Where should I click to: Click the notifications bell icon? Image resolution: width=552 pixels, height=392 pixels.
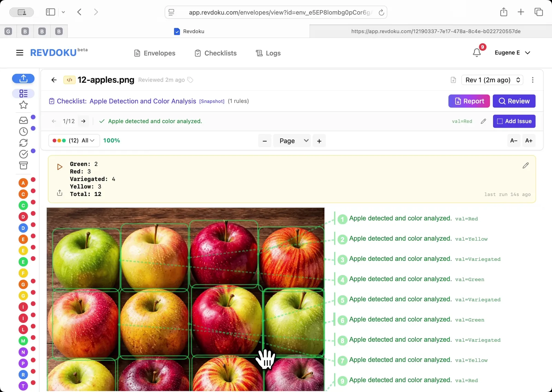(477, 53)
